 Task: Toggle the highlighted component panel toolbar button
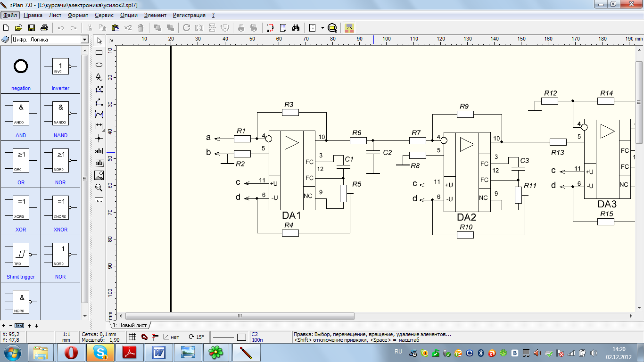tap(349, 27)
